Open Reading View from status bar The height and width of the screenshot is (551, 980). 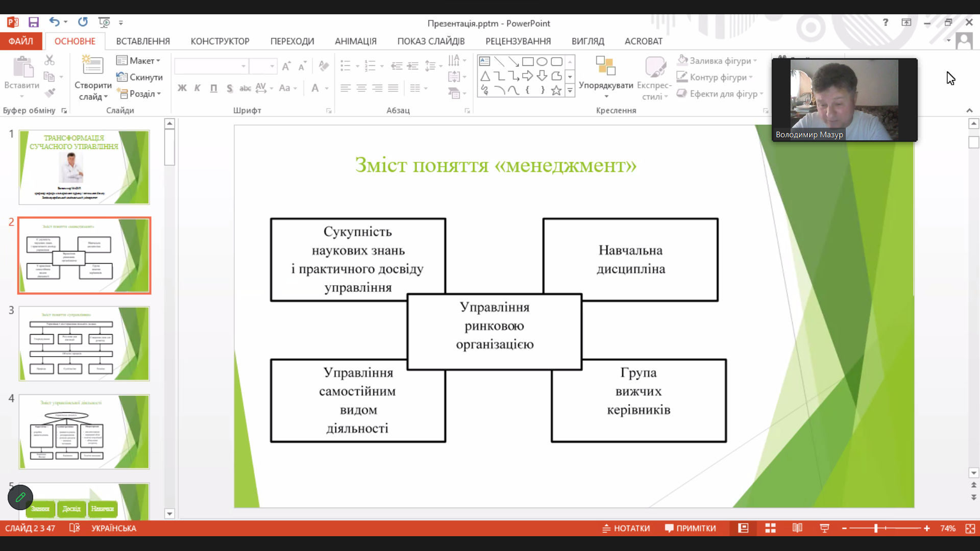(797, 528)
